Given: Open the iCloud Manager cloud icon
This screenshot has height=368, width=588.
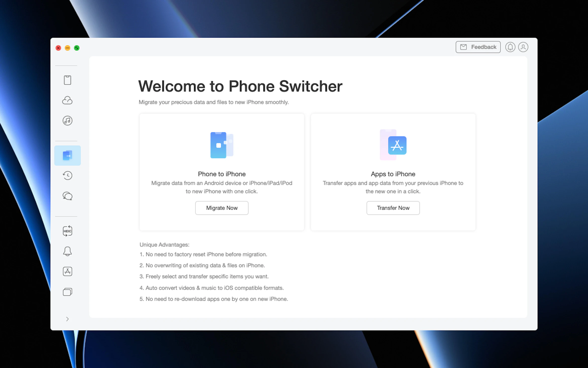Looking at the screenshot, I should click(x=67, y=100).
